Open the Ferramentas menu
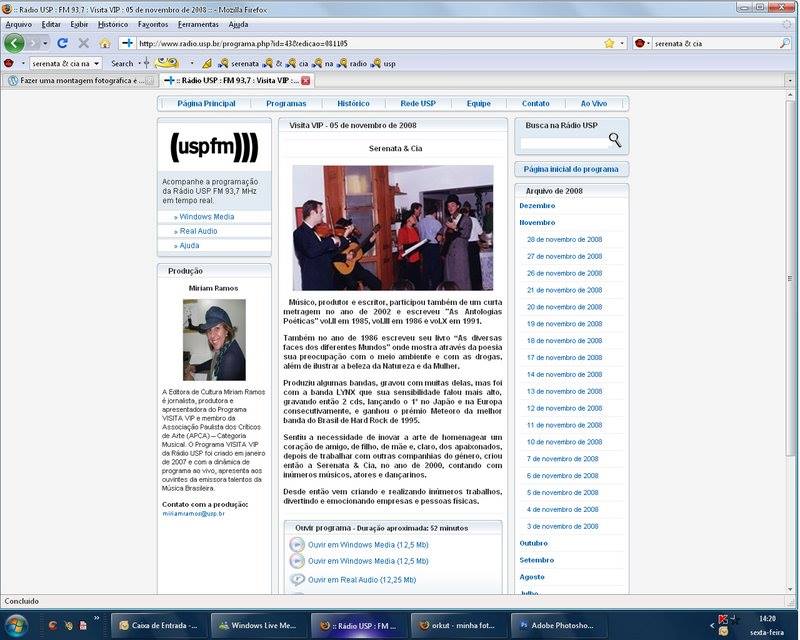800x640 pixels. 198,24
